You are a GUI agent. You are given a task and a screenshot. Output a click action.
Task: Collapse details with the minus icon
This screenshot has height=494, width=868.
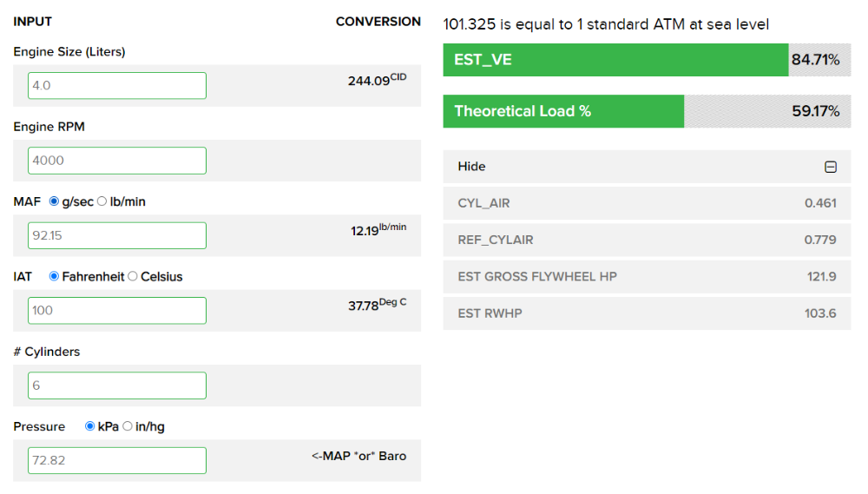[x=831, y=167]
